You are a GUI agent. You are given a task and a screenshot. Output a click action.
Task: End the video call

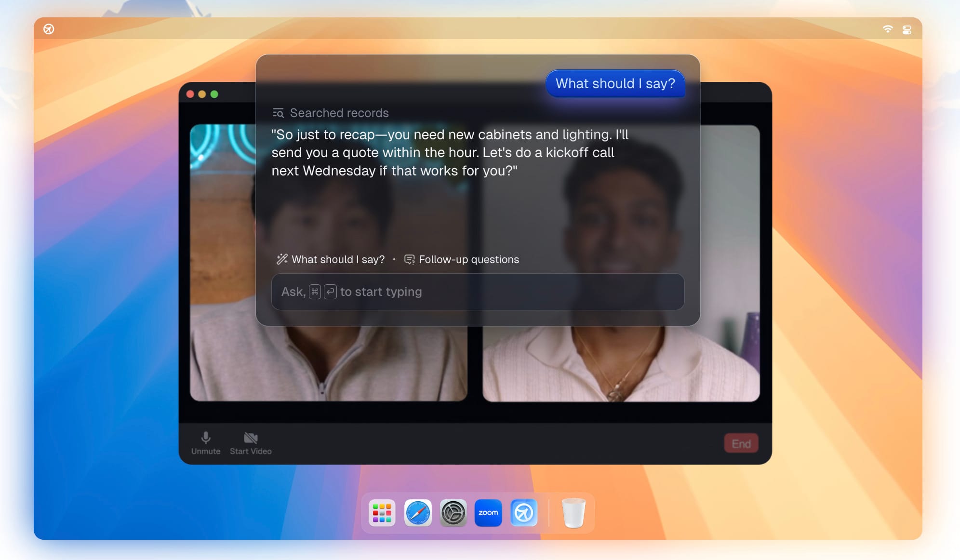click(x=741, y=443)
